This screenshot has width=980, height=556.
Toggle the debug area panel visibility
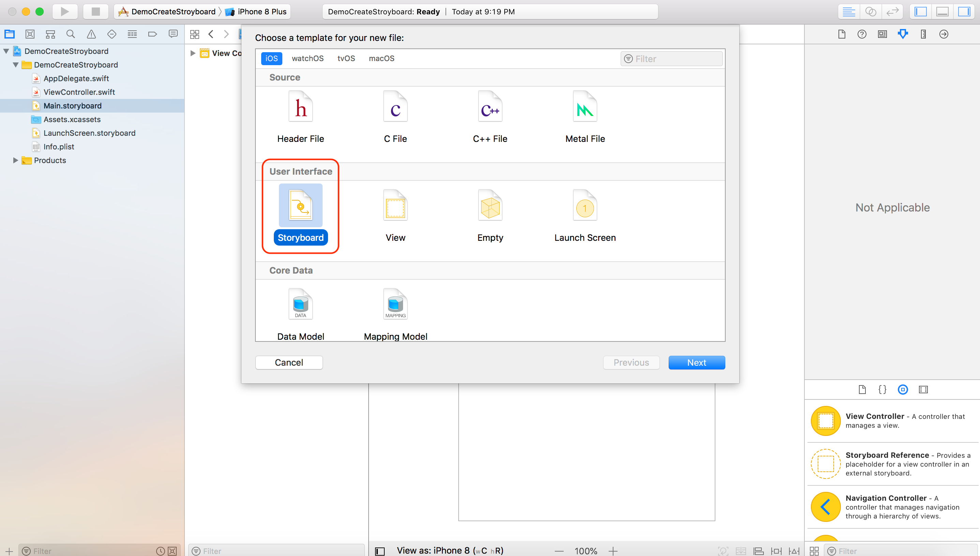point(942,12)
